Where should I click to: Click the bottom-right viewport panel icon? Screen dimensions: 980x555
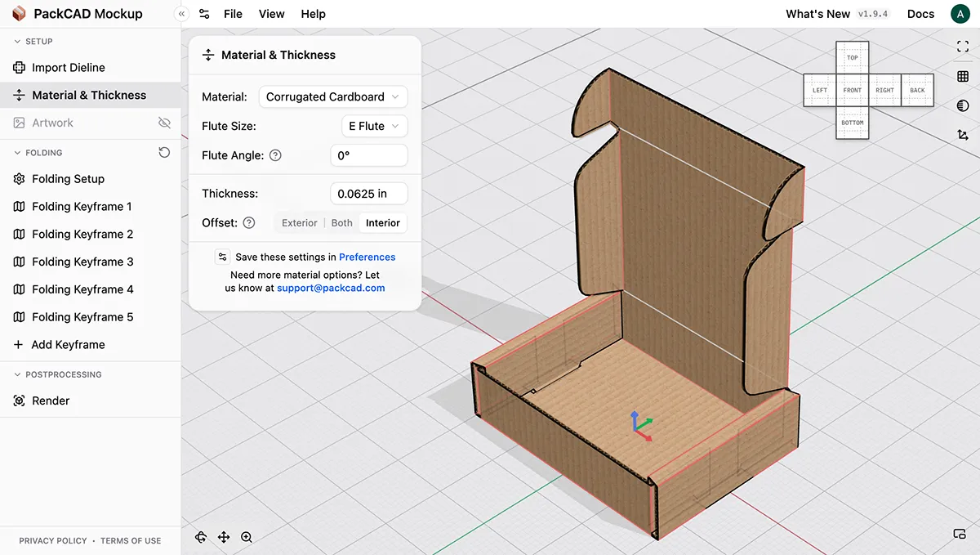pos(960,535)
